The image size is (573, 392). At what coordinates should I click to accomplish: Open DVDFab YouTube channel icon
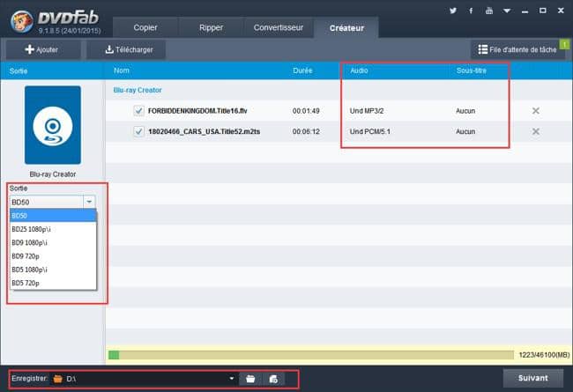click(489, 11)
